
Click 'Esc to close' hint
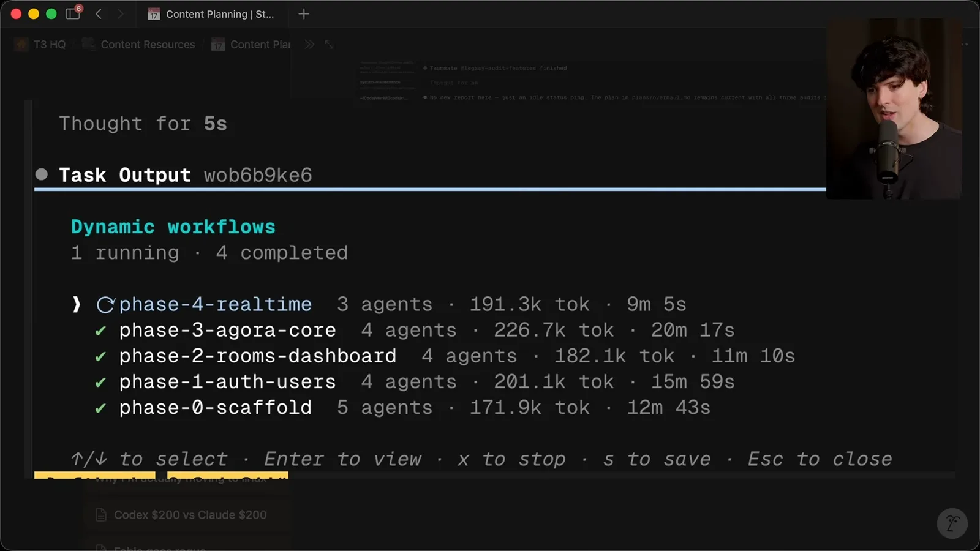(x=820, y=459)
